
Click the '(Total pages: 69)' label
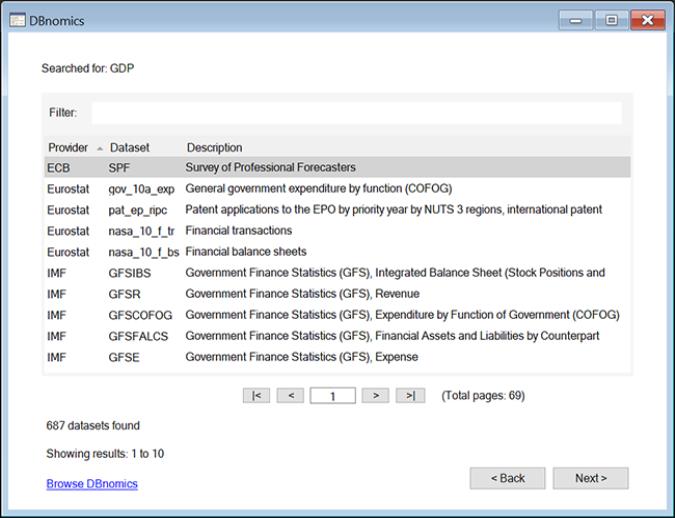(483, 395)
